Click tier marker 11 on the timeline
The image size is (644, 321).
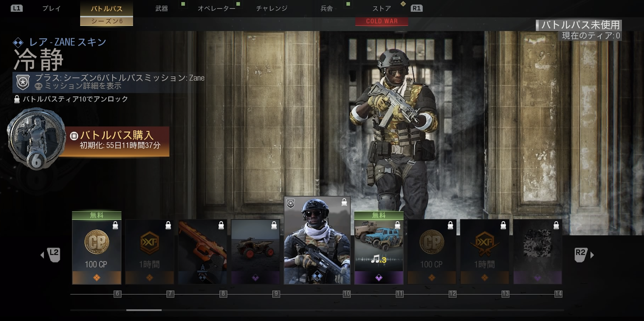(399, 294)
